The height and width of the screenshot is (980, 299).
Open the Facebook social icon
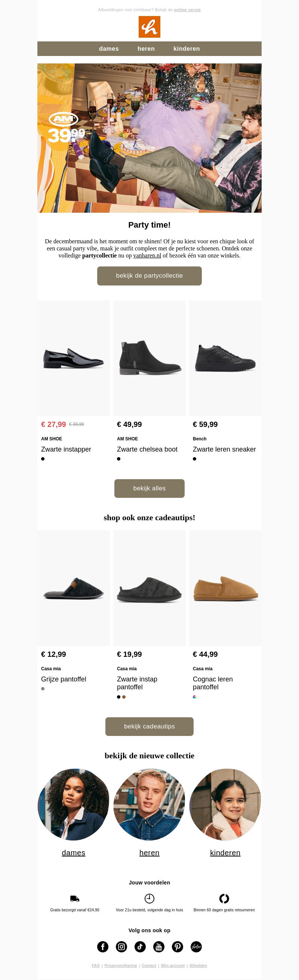coord(103,946)
